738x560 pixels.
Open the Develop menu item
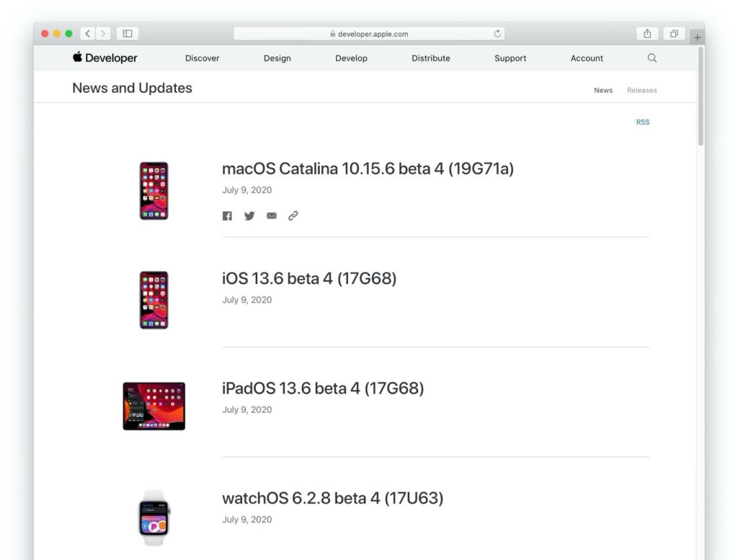tap(351, 58)
